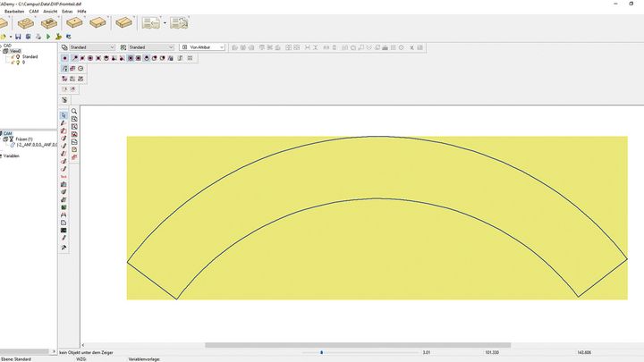
Task: Click the horizontal scrollbar below the drawing
Action: point(358,344)
